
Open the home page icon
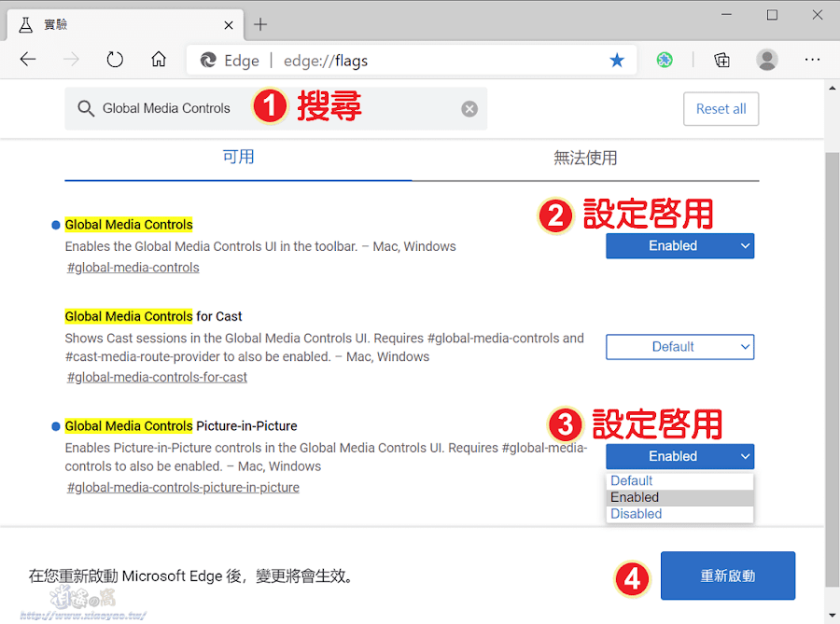point(159,59)
